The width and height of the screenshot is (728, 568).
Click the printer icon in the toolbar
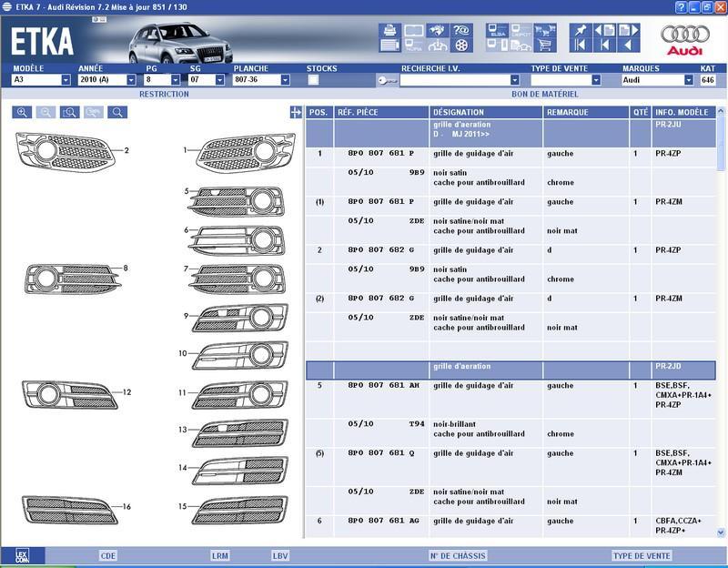coord(389,30)
